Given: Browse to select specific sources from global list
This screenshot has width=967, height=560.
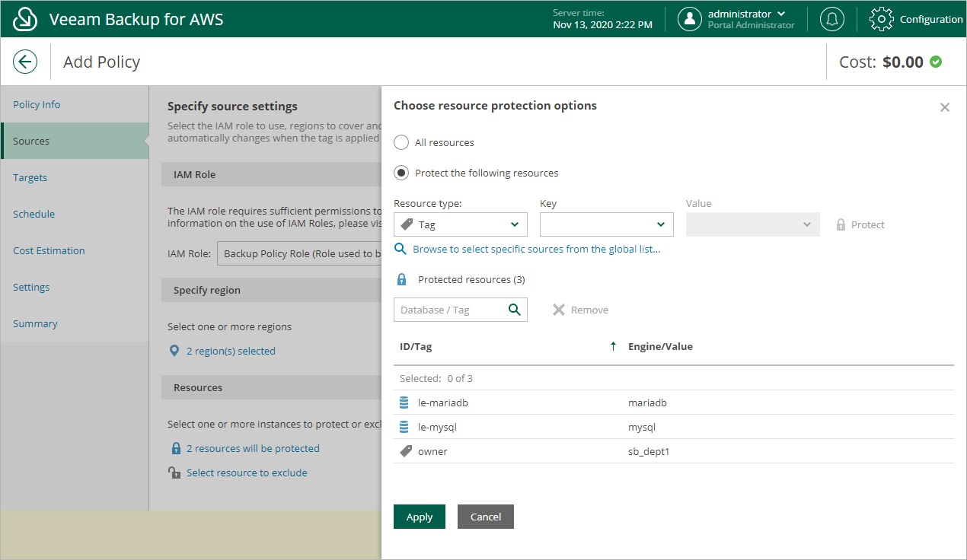Looking at the screenshot, I should tap(536, 249).
